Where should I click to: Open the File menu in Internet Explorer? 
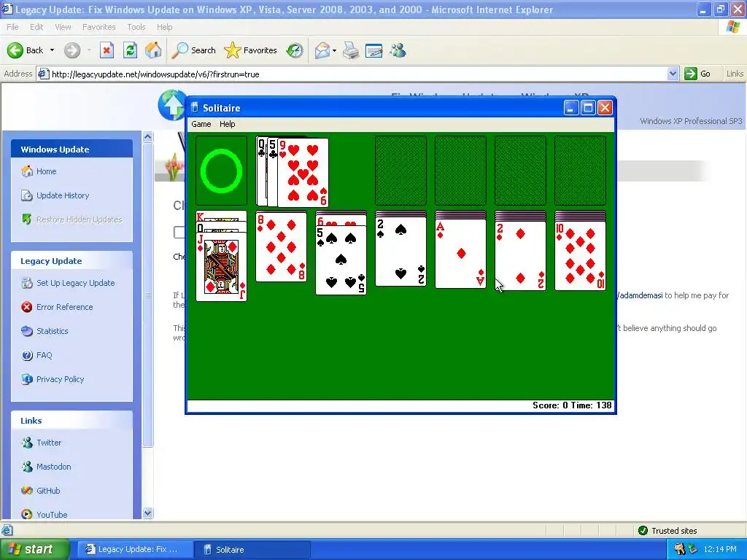point(13,27)
